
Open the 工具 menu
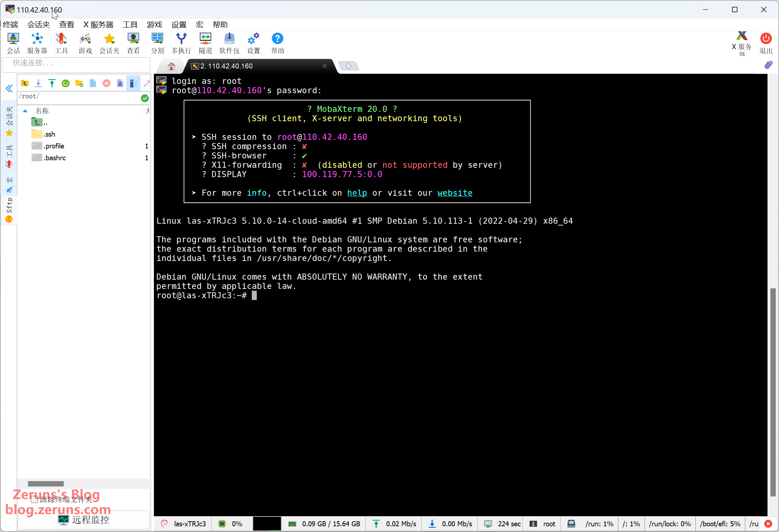[130, 25]
